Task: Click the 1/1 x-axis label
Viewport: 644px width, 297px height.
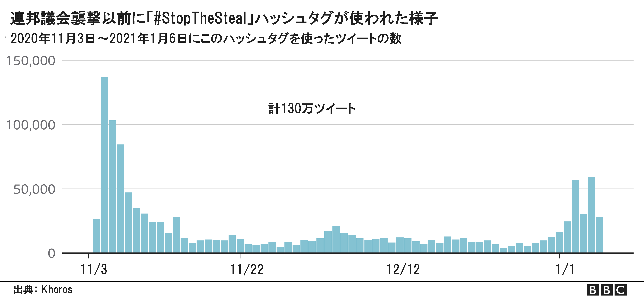Action: click(x=565, y=269)
